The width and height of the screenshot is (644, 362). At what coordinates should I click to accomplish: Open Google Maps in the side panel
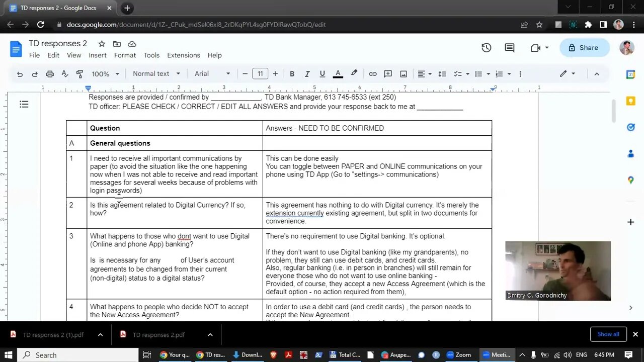tap(630, 180)
